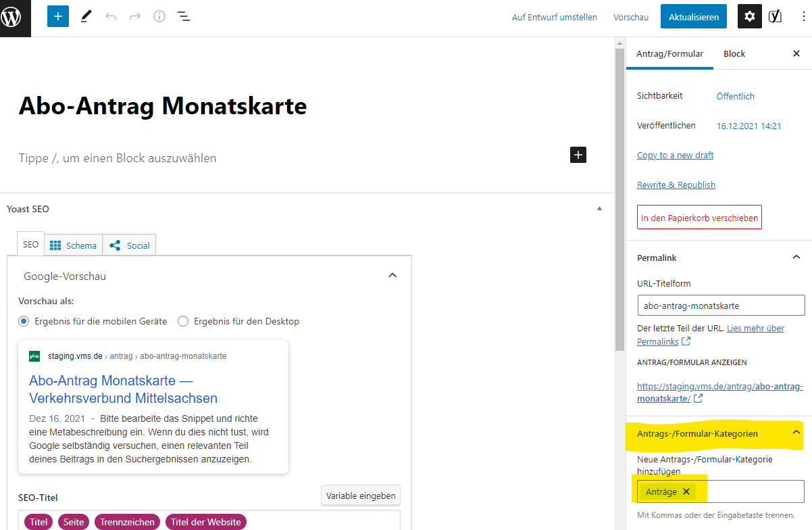Viewport: 812px width, 530px height.
Task: Collapse the Permalink panel
Action: coord(796,258)
